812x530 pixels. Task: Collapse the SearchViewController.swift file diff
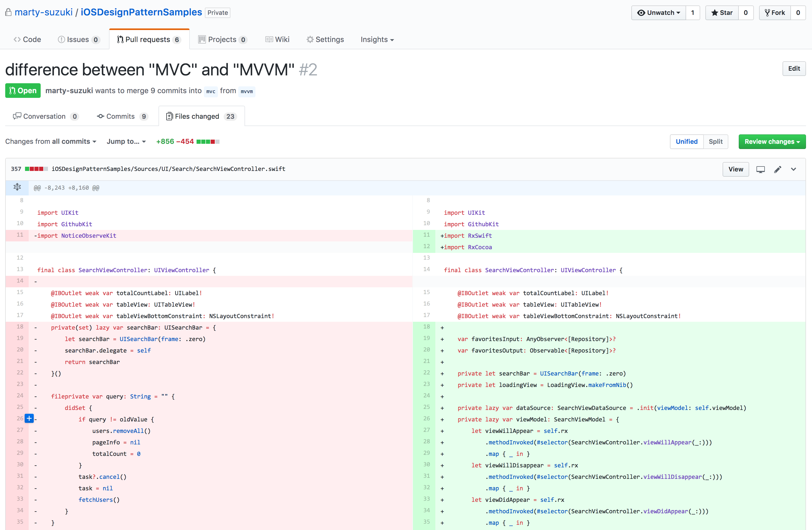pyautogui.click(x=793, y=169)
